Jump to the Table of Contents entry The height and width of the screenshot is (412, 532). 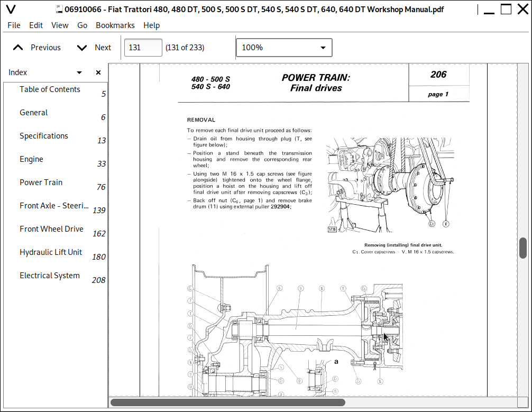click(50, 89)
